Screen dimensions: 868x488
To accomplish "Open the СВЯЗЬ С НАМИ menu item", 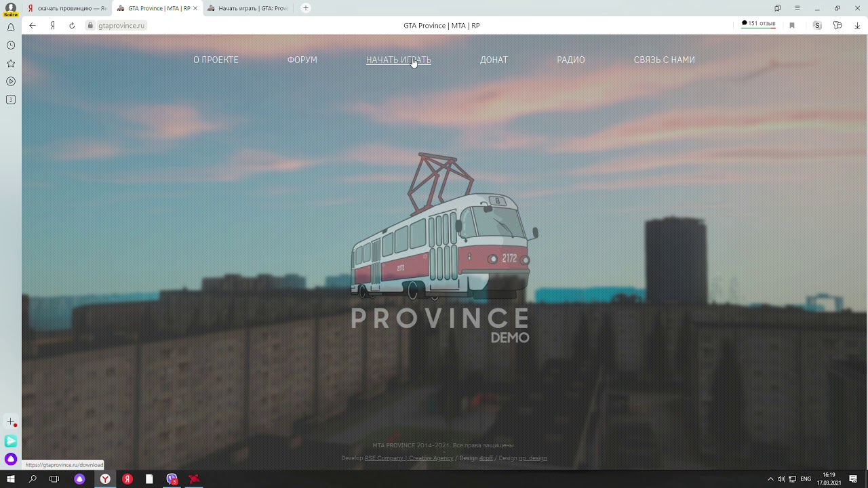I will pos(664,60).
